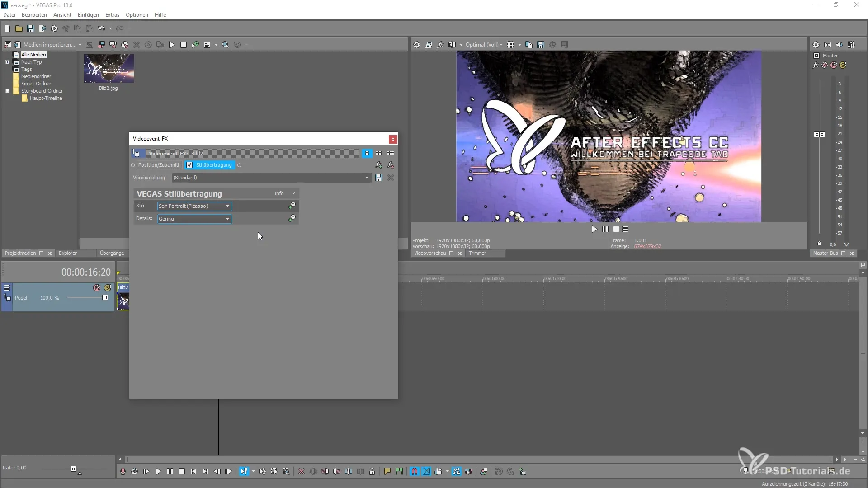Viewport: 868px width, 488px height.
Task: Toggle the preview grid overlay icon
Action: pos(510,45)
